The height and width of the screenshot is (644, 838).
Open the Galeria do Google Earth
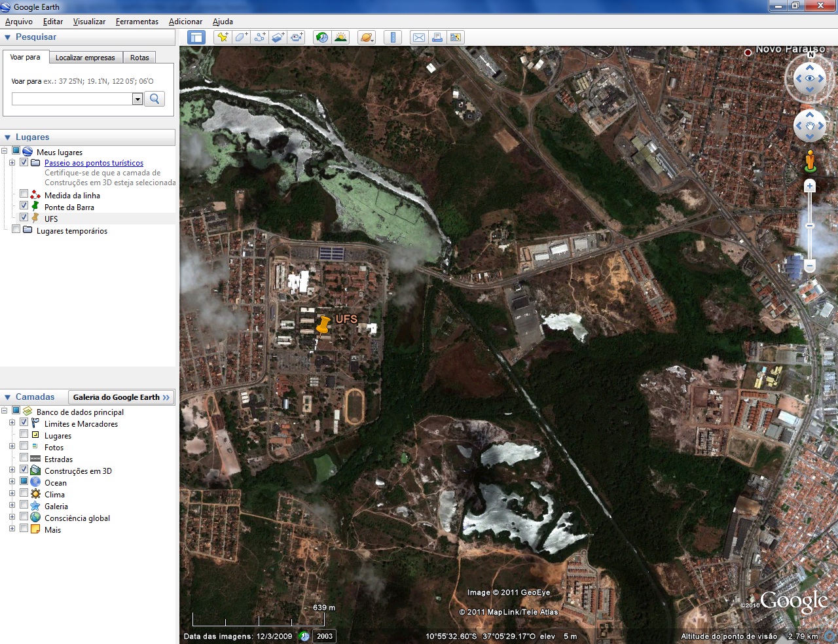pyautogui.click(x=120, y=397)
